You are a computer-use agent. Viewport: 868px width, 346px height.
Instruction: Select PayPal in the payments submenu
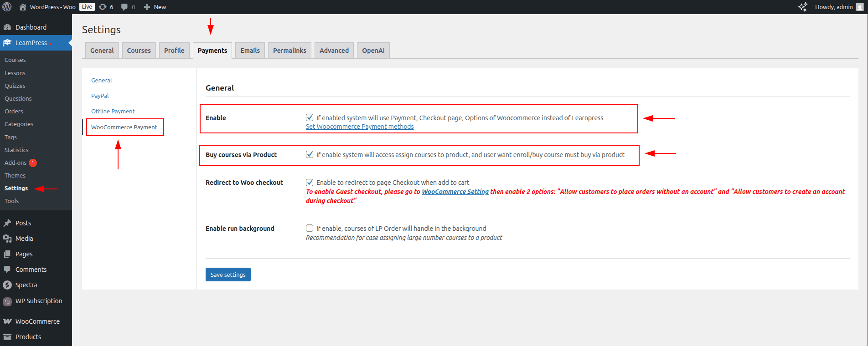pos(100,96)
